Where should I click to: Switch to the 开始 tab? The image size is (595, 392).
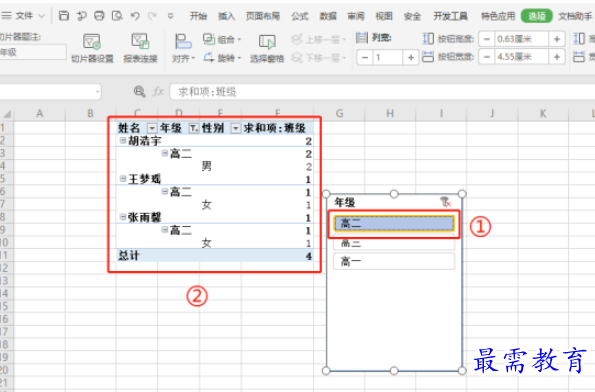[x=198, y=16]
